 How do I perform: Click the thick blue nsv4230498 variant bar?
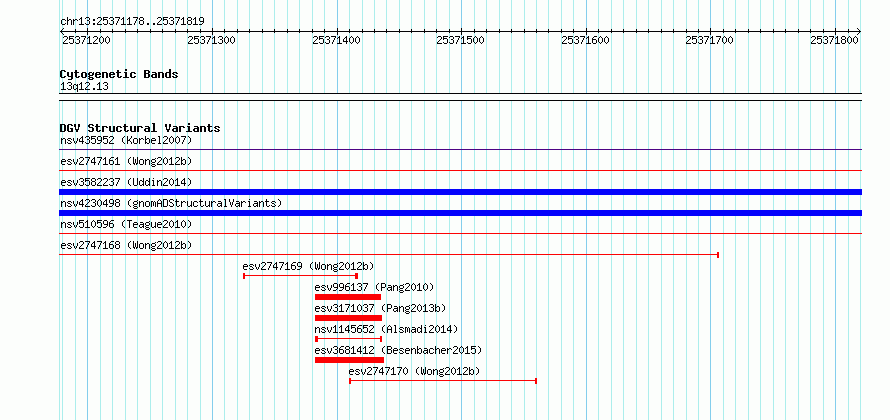tap(460, 213)
